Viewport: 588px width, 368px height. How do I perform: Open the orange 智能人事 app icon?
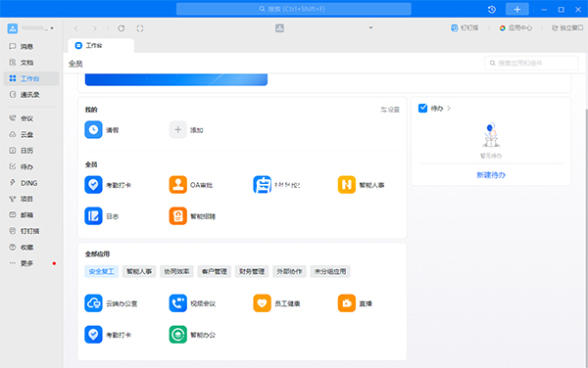click(347, 185)
